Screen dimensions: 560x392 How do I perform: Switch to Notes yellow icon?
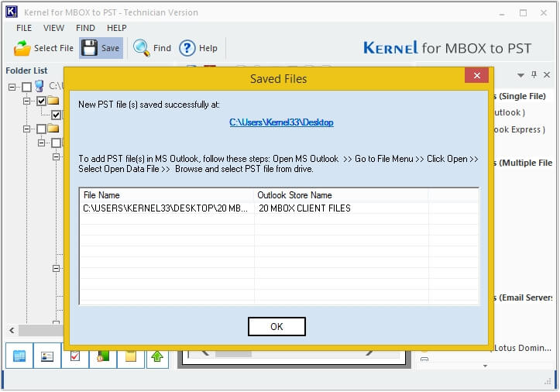(131, 356)
